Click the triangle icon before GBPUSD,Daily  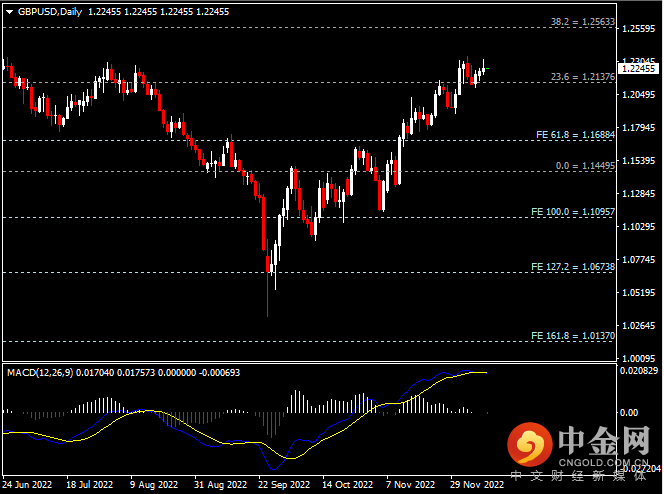(x=8, y=12)
